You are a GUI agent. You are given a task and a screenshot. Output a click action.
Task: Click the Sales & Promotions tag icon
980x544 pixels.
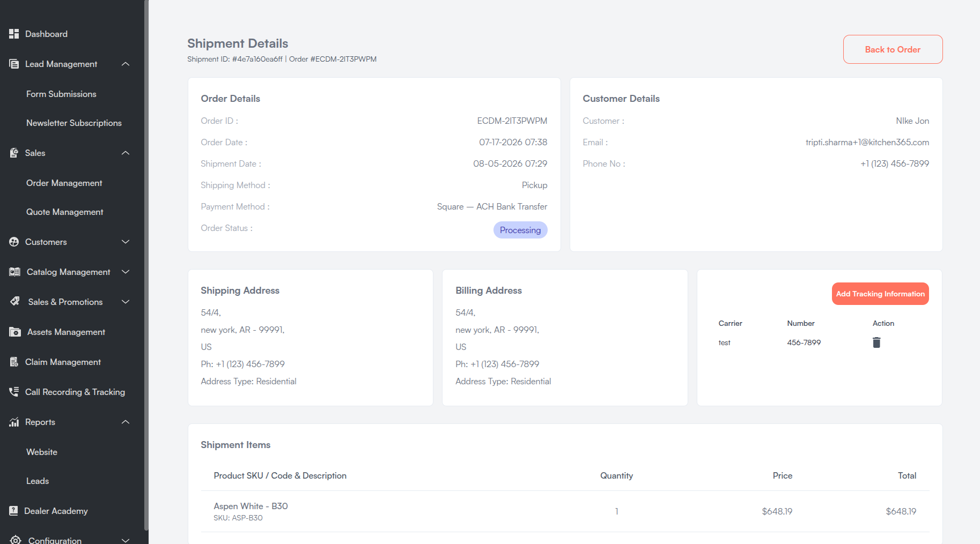click(x=15, y=302)
